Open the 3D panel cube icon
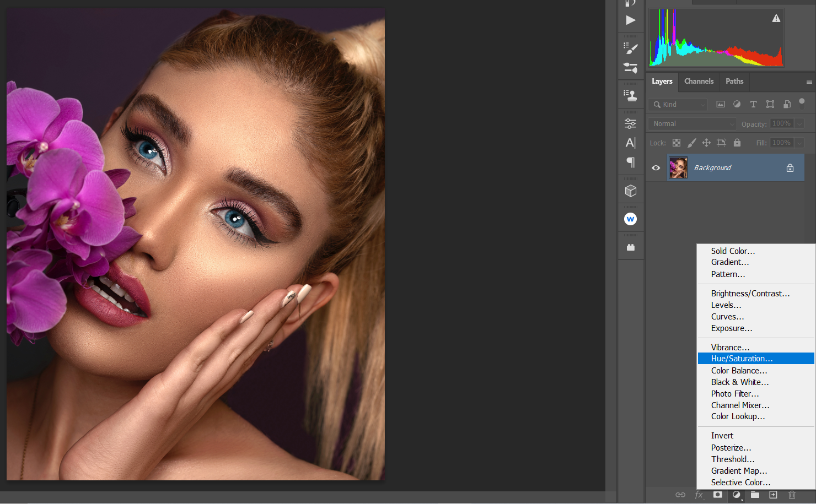 coord(631,191)
